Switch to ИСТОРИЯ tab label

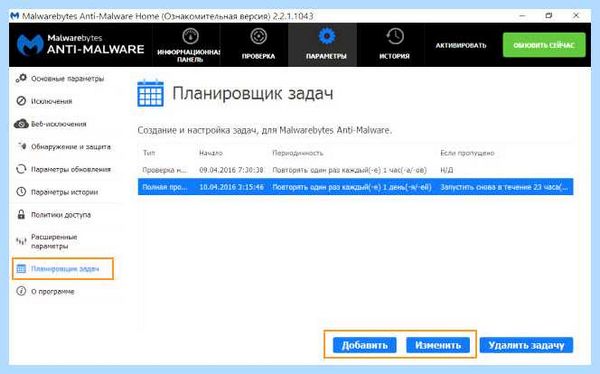[395, 56]
